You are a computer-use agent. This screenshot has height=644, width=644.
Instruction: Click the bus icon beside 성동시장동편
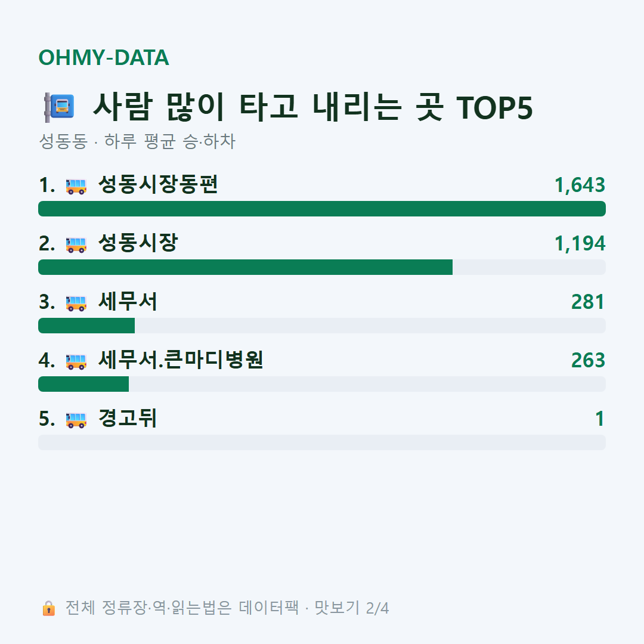click(76, 186)
